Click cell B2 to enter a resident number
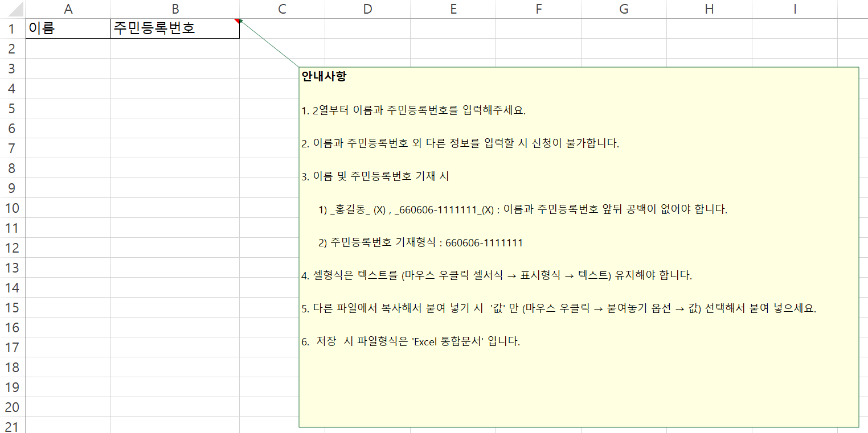 coord(174,48)
